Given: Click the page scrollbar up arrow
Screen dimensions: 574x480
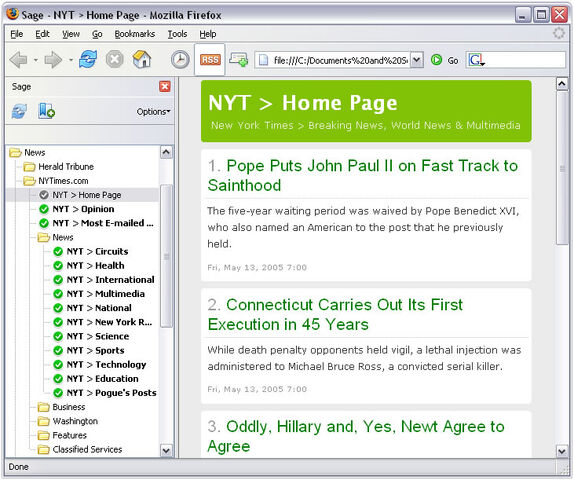Looking at the screenshot, I should [x=562, y=84].
